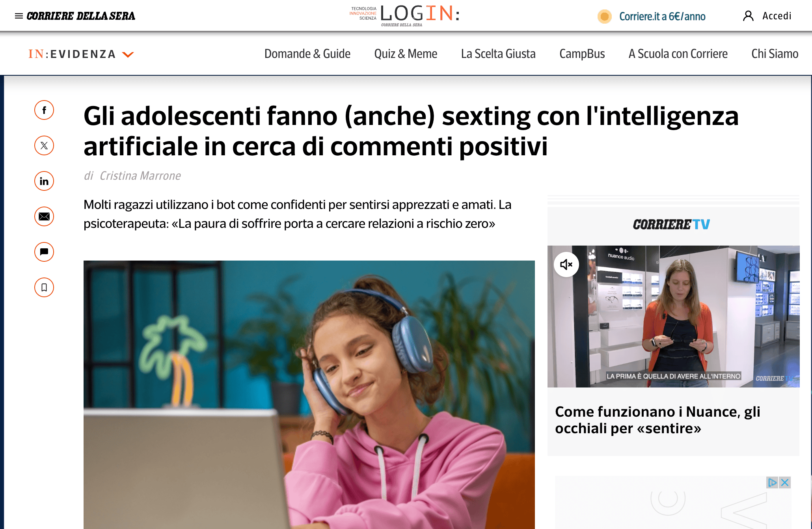Close the advertisement banner
This screenshot has width=812, height=529.
[785, 482]
